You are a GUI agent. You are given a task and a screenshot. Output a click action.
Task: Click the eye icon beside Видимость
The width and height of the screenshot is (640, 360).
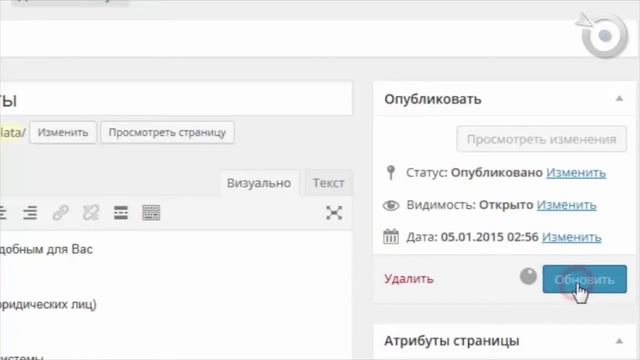(391, 205)
